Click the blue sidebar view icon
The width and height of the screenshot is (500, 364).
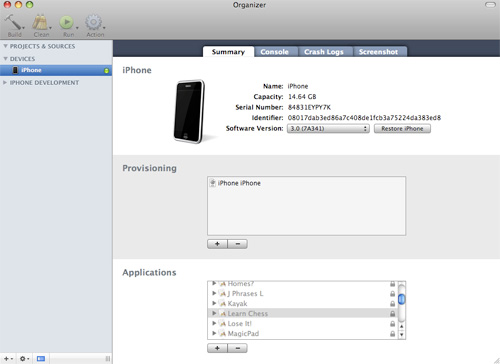(41, 359)
